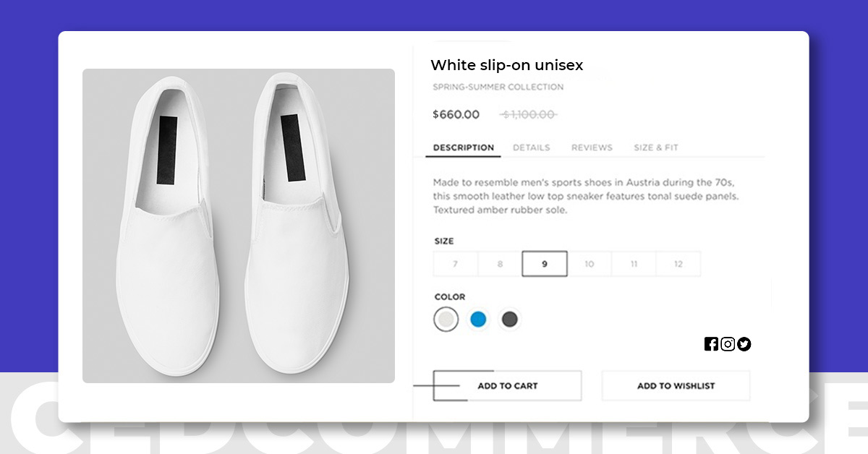
Task: Show the Reviews tab
Action: point(592,147)
